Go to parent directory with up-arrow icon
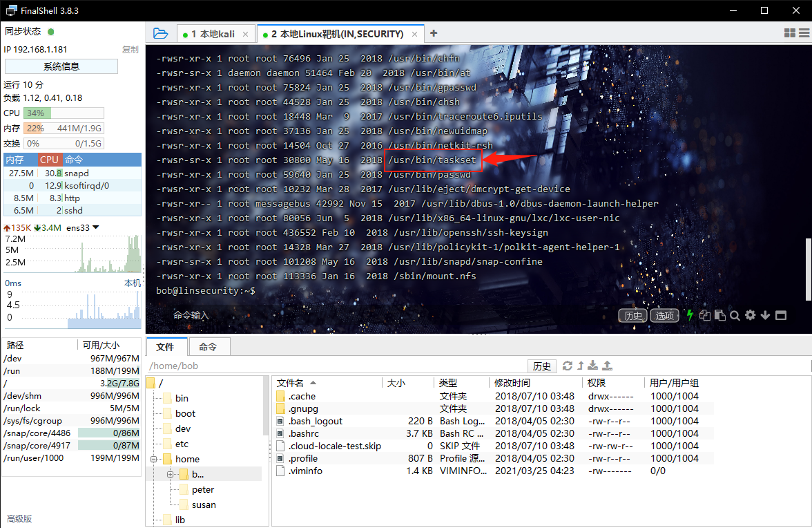 click(580, 366)
